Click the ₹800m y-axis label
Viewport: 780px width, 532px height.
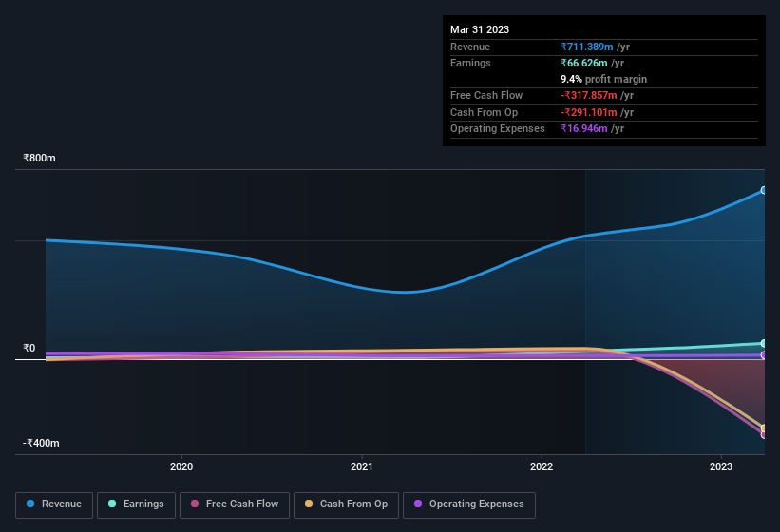(x=39, y=158)
